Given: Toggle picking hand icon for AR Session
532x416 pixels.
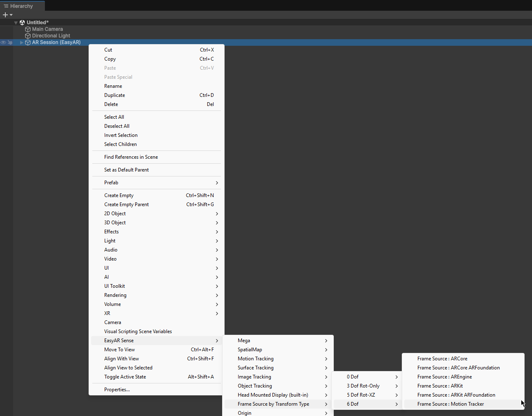Looking at the screenshot, I should coord(10,42).
